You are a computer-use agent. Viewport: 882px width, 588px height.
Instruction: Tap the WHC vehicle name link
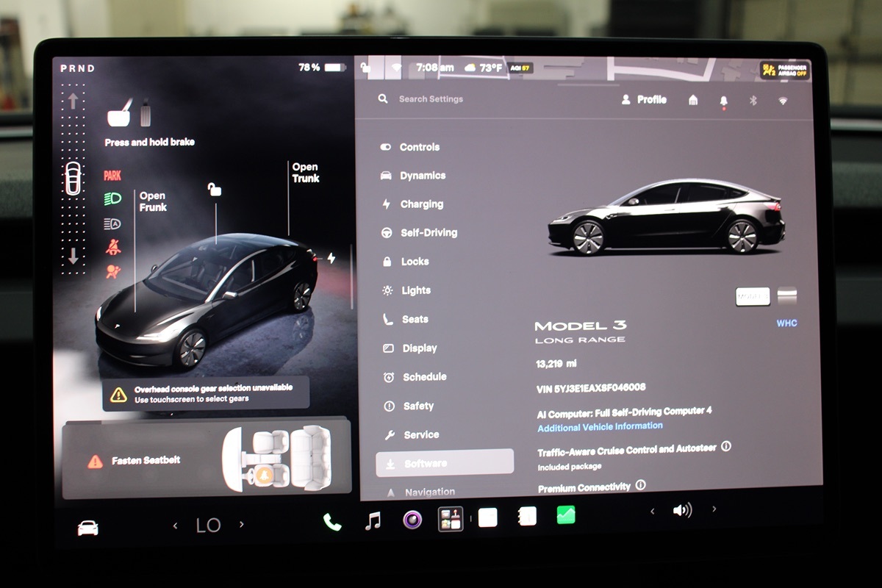click(x=786, y=323)
